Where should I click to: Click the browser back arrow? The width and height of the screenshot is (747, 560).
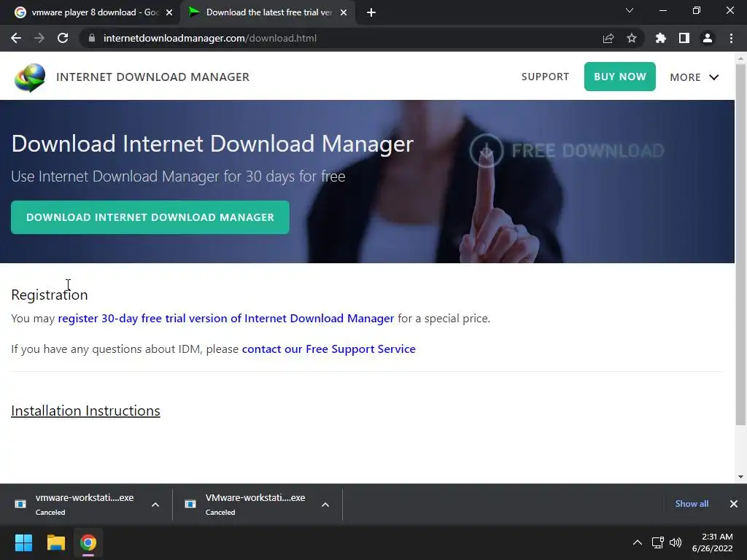point(16,38)
